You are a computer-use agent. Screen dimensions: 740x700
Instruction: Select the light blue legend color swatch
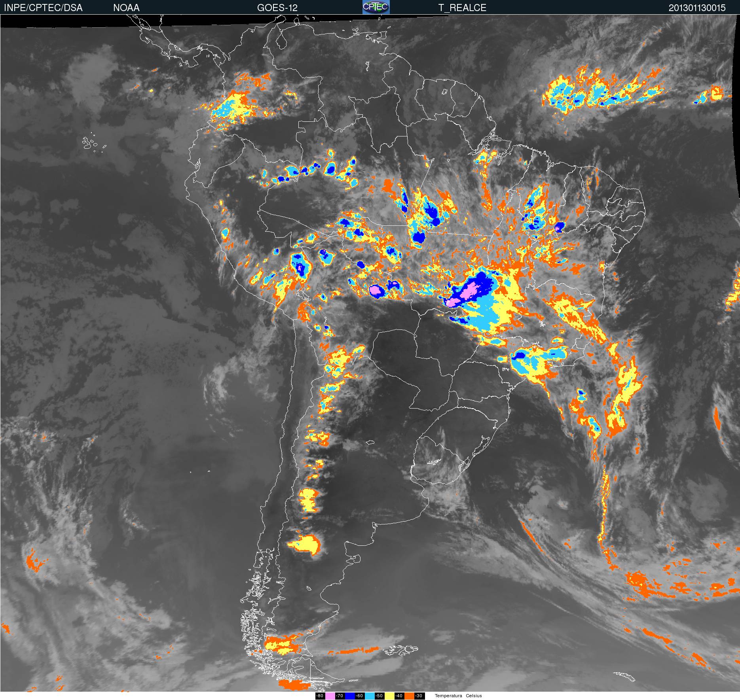[x=370, y=696]
